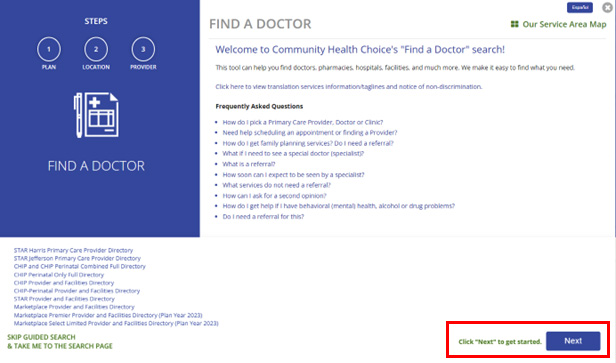Open CHIP and CHIP Perinatal Combined Full Directory
616x363 pixels.
80,266
